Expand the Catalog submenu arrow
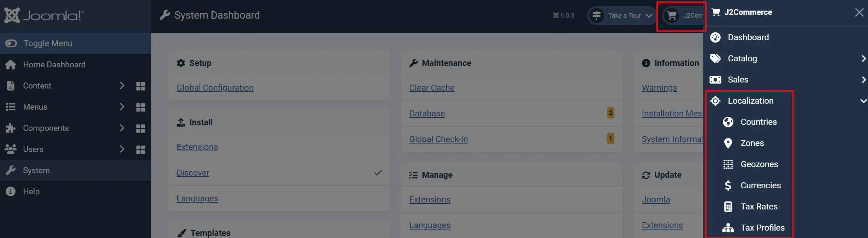The height and width of the screenshot is (238, 868). (x=863, y=59)
